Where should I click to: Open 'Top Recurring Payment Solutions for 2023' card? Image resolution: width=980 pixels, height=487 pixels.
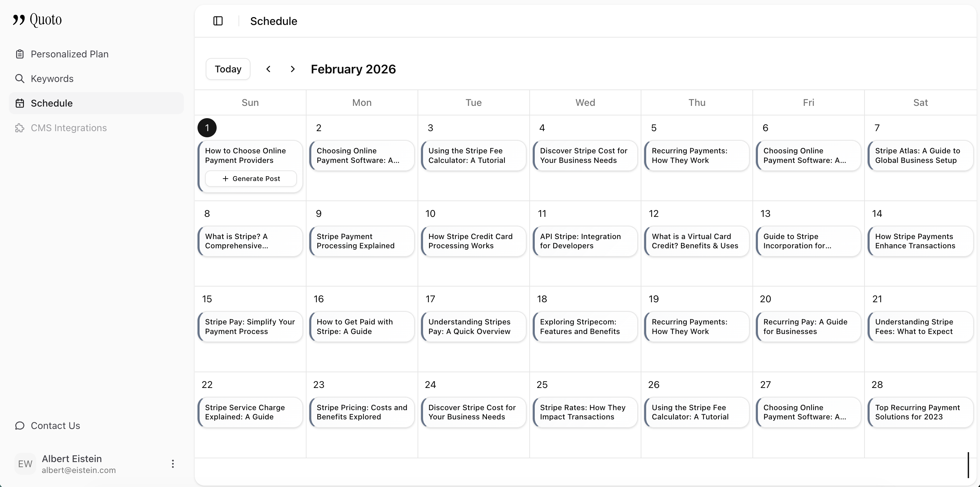(x=920, y=412)
